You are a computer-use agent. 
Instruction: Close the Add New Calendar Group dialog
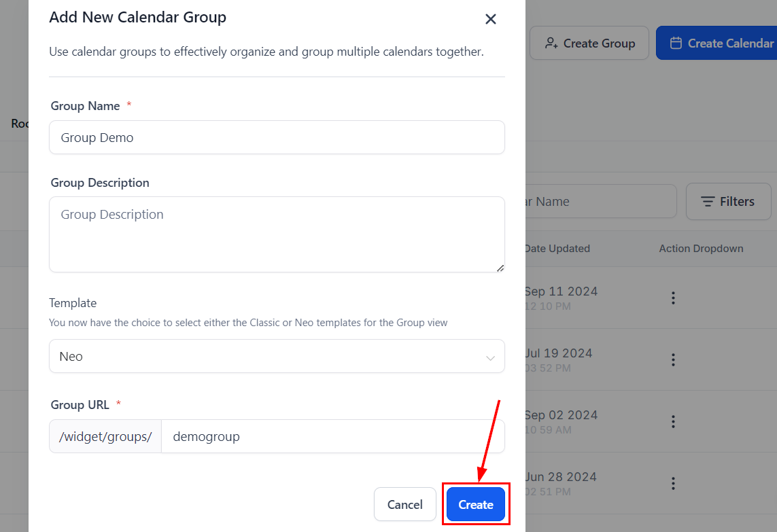491,19
